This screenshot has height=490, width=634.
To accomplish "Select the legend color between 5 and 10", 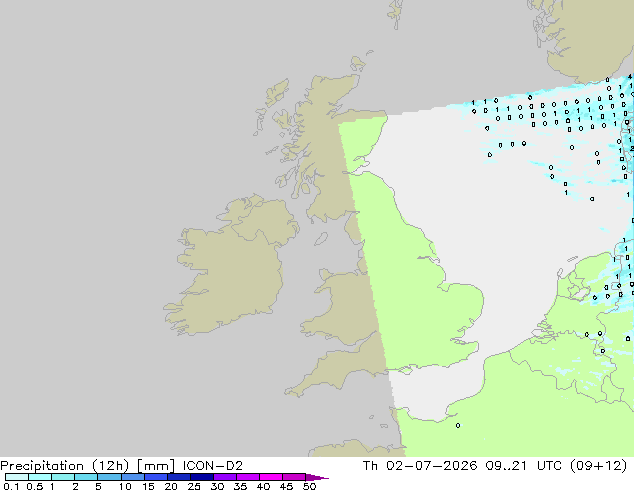I will pos(109,477).
